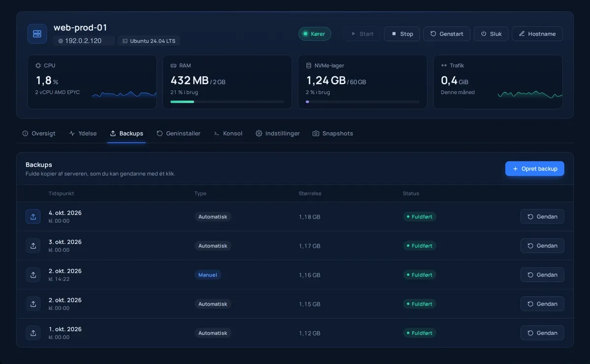The image size is (590, 364).
Task: Restore the 1,15 GB backup
Action: point(542,304)
